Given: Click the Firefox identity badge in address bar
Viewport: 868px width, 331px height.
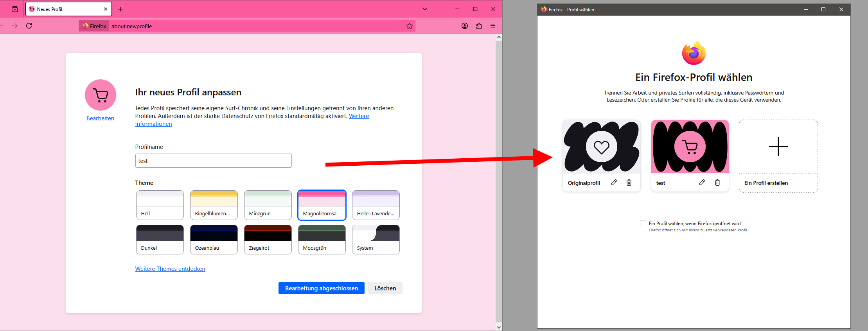Looking at the screenshot, I should (x=94, y=26).
